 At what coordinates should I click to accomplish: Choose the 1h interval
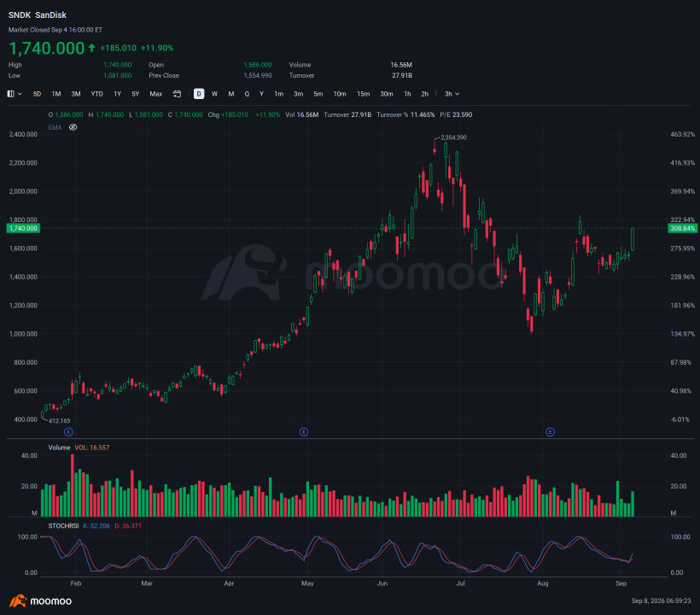pyautogui.click(x=407, y=94)
